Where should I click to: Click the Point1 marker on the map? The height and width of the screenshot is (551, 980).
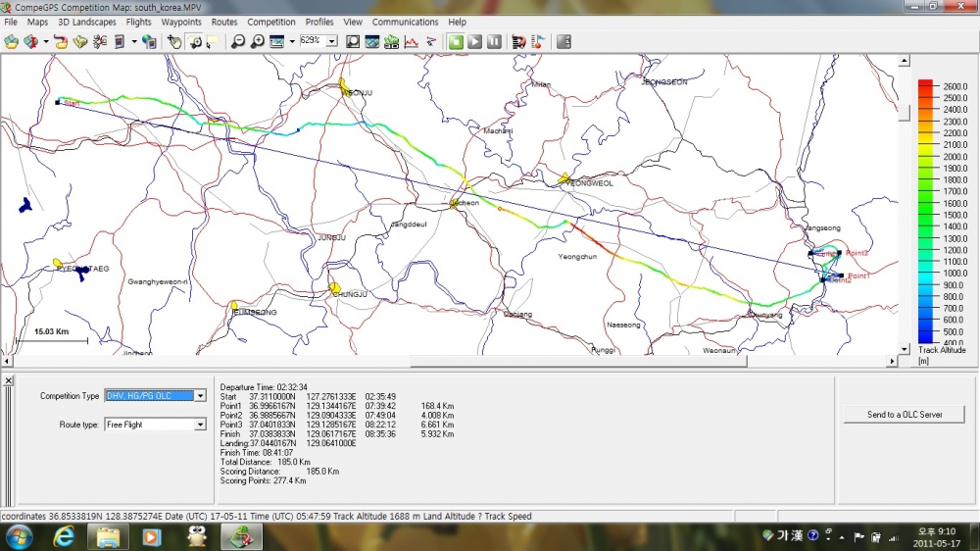tap(841, 275)
